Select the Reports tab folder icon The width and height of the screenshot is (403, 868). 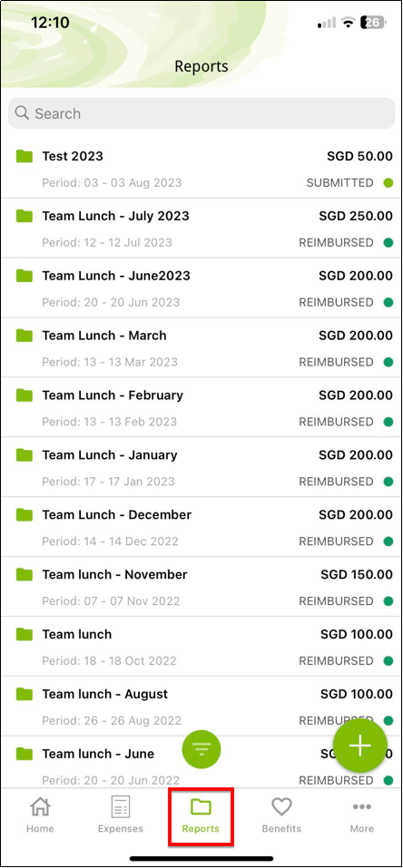point(201,806)
